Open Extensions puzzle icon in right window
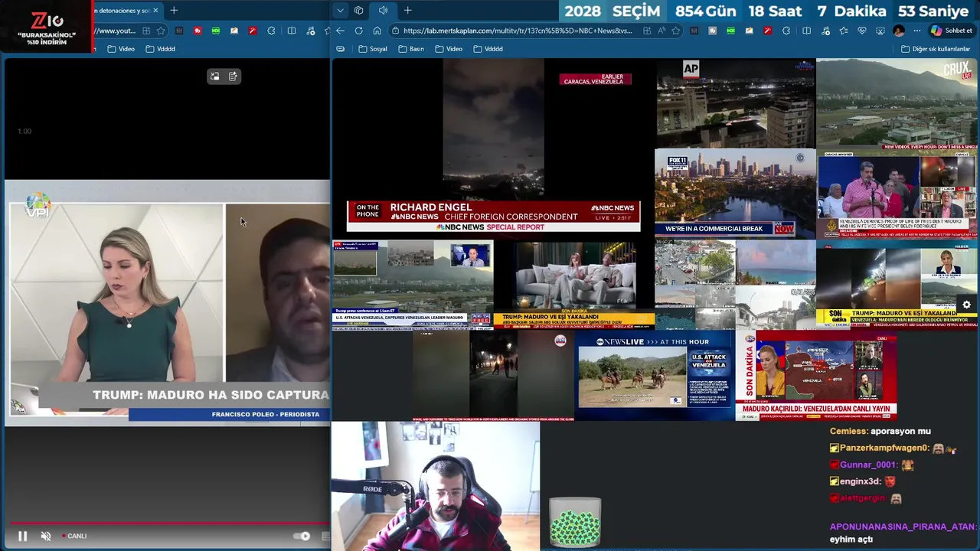Viewport: 980px width, 551px height. click(x=786, y=31)
